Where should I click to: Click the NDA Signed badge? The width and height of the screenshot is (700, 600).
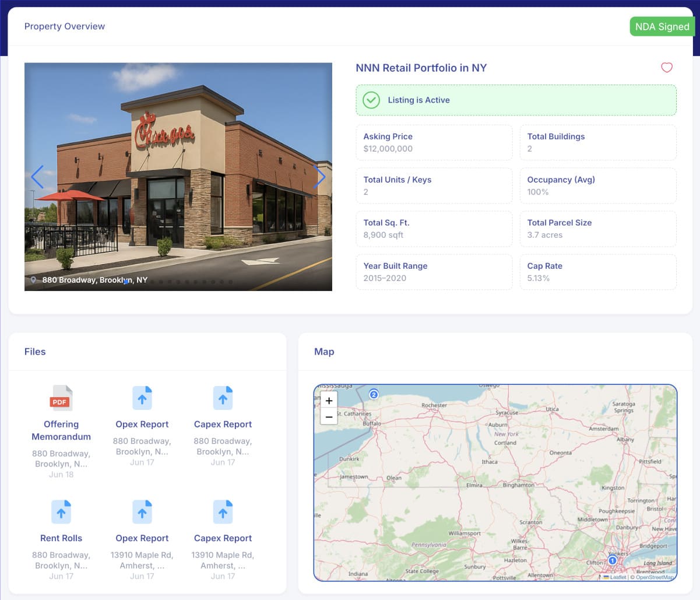(662, 26)
